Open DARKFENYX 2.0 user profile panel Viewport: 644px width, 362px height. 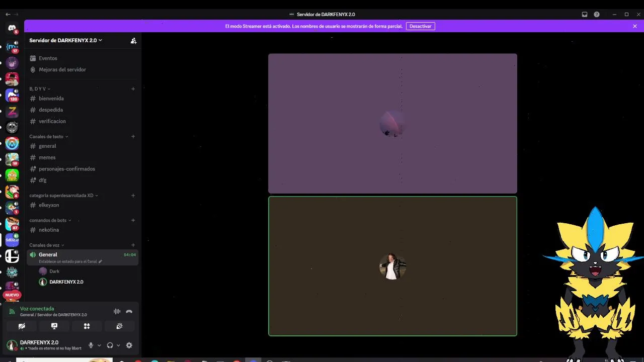coord(44,345)
